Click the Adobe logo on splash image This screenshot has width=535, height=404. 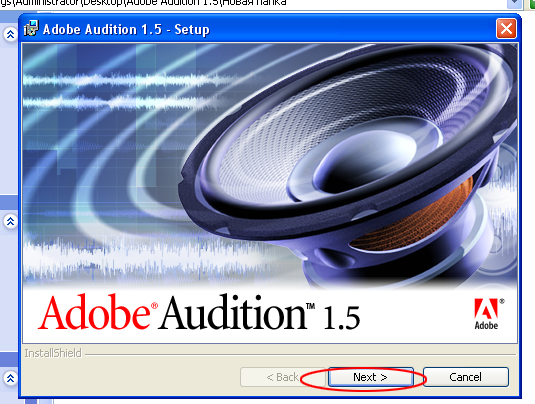coord(489,314)
